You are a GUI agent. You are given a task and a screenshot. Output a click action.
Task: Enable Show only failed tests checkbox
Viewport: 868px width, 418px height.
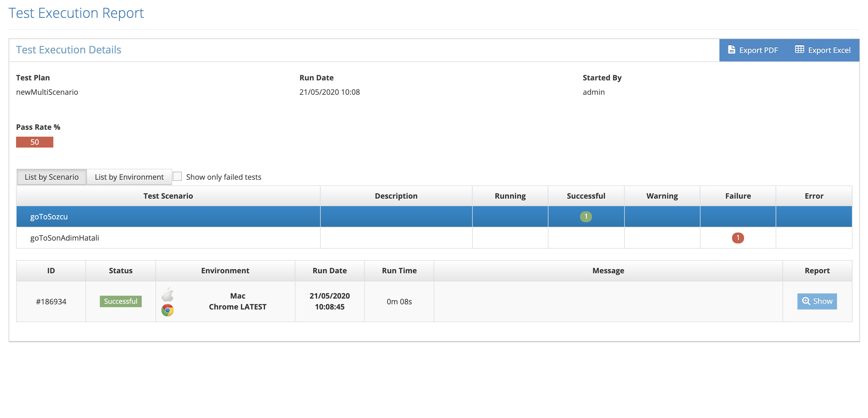[x=177, y=177]
